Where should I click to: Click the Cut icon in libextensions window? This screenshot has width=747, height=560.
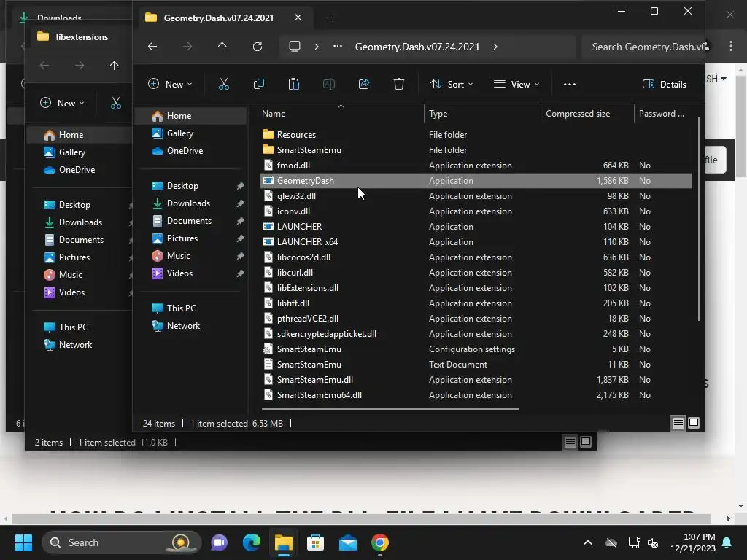(x=116, y=103)
